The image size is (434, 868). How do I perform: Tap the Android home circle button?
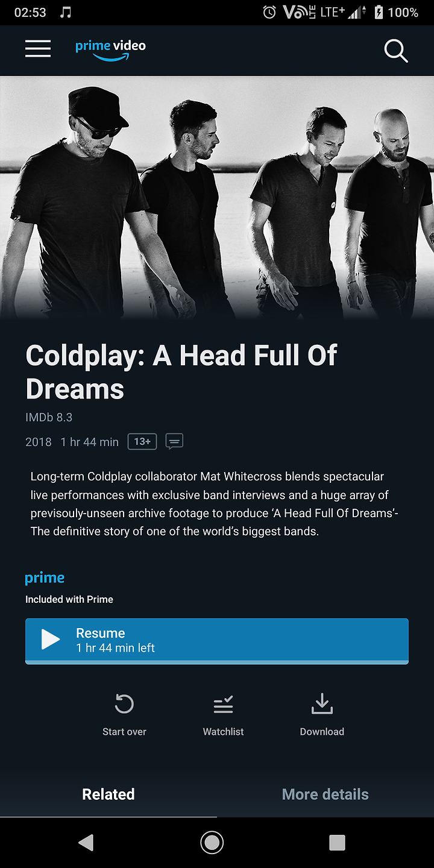pos(212,843)
